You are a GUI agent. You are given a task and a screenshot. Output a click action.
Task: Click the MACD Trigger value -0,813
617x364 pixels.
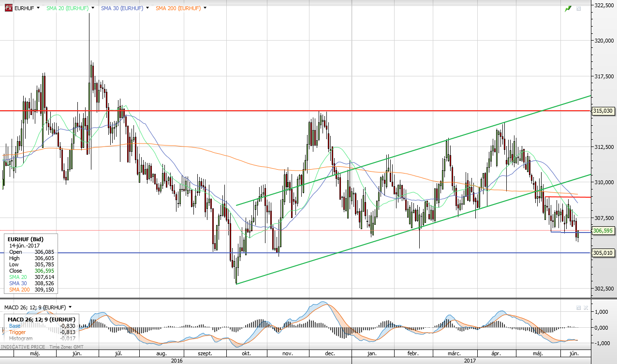pos(67,332)
